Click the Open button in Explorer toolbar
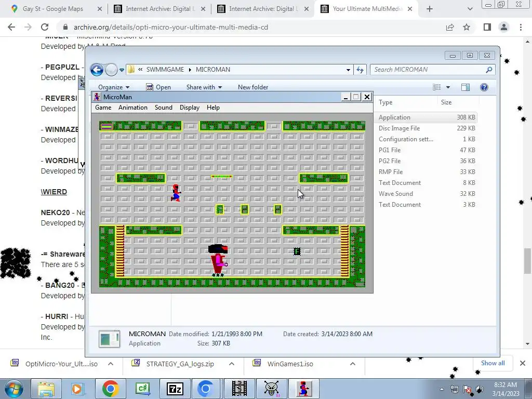This screenshot has width=532, height=399. (158, 87)
